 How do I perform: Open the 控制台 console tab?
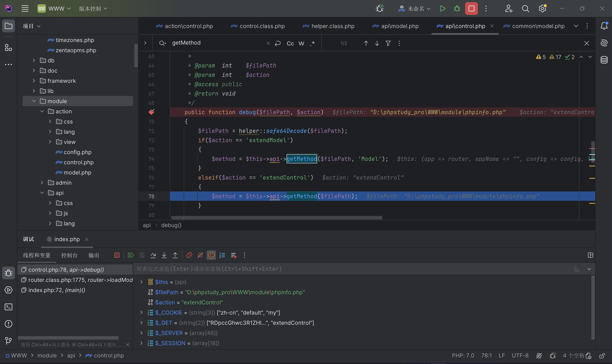[x=69, y=255]
